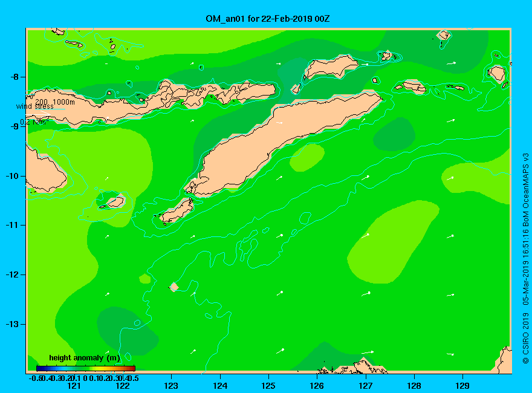Viewport: 532px width, 393px height.
Task: Click latitude axis label -11
Action: [13, 225]
